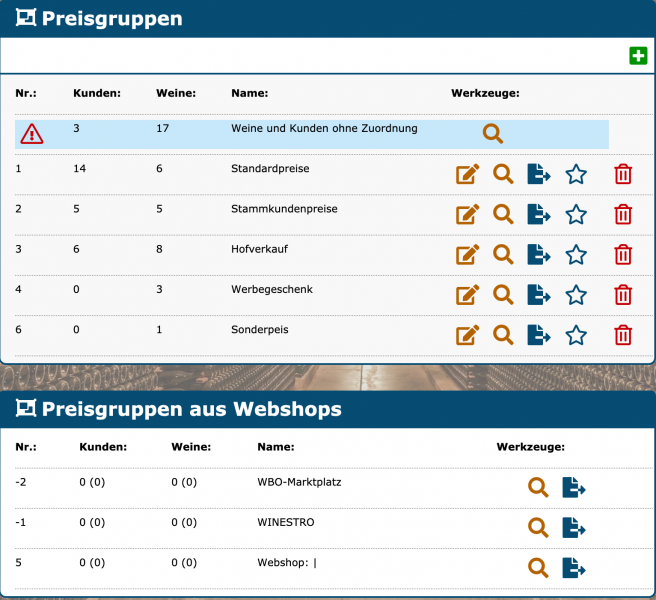Viewport: 656px width, 600px height.
Task: Select the Hofverkauf name text
Action: [259, 249]
